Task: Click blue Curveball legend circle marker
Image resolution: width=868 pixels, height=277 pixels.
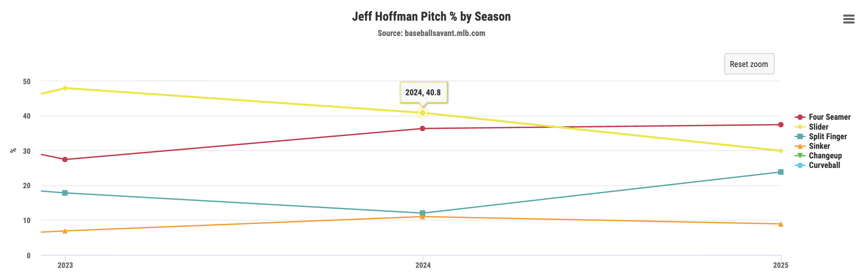Action: [800, 165]
